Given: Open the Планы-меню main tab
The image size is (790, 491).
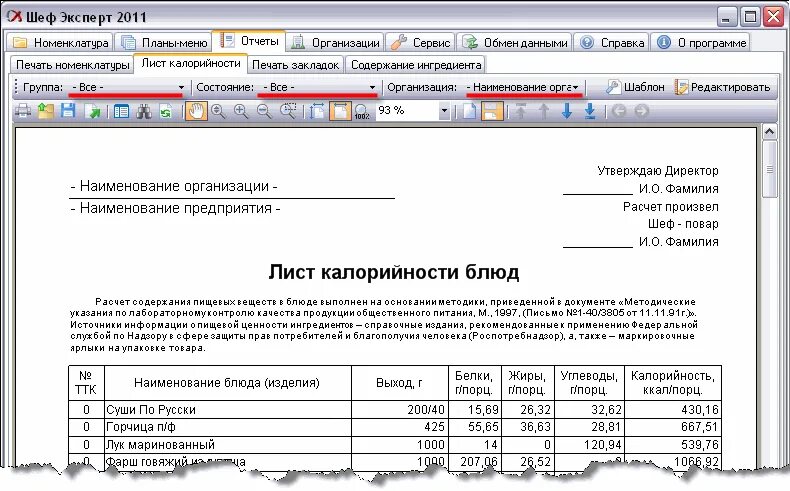Looking at the screenshot, I should 164,43.
